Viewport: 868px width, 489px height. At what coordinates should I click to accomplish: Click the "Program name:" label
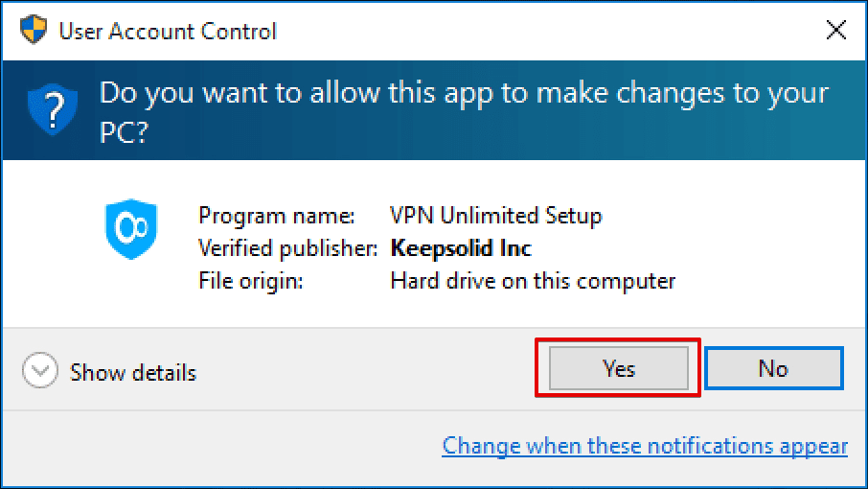coord(276,216)
